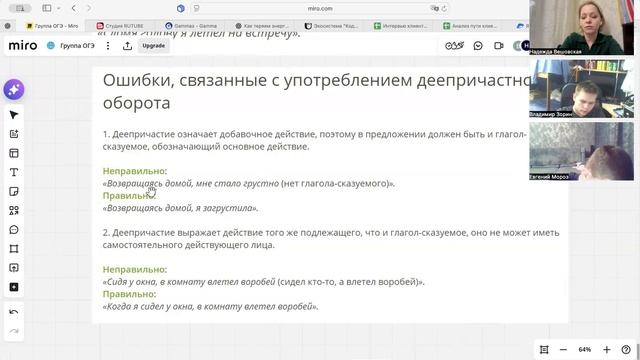Start video call camera icon
The image size is (640, 360).
coord(498,46)
